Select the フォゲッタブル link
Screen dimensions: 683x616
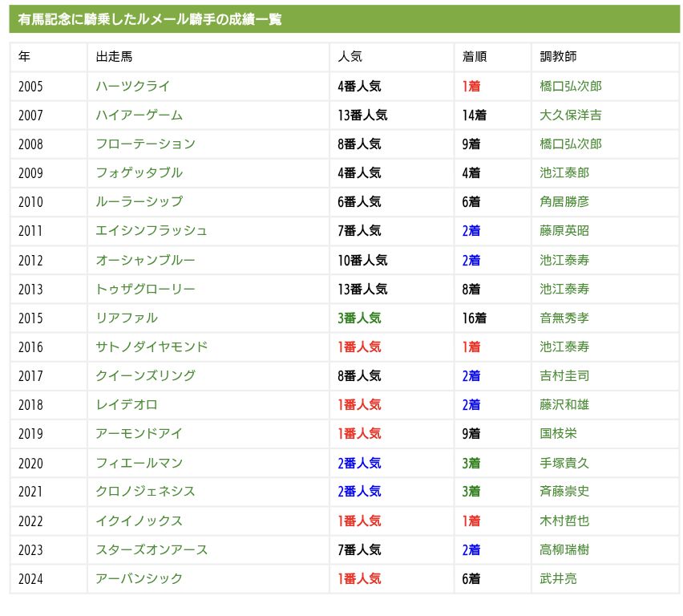click(139, 172)
